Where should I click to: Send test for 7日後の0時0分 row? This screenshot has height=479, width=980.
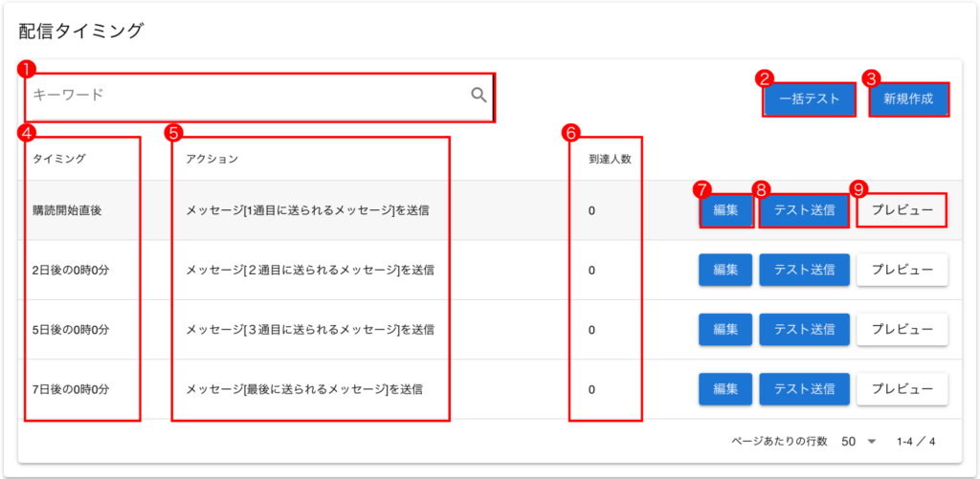click(x=804, y=389)
